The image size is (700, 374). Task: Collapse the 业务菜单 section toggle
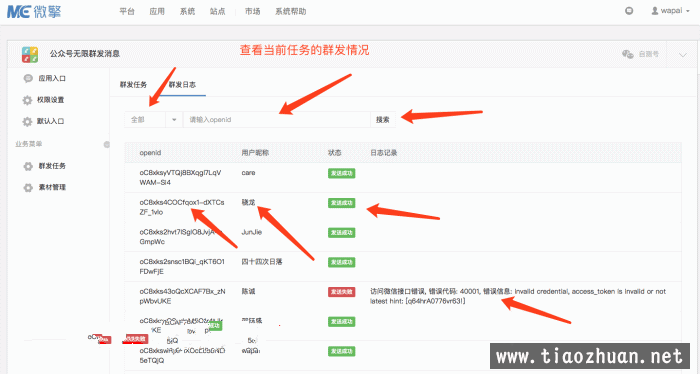[107, 144]
